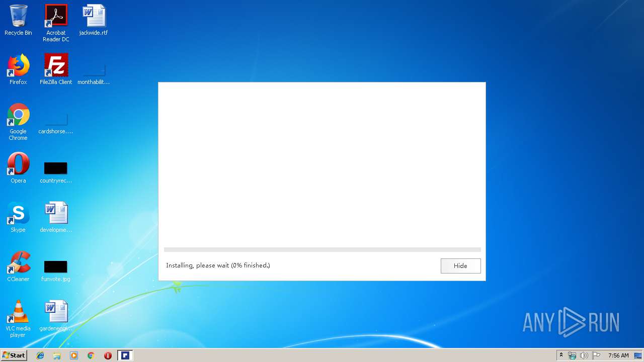
Task: Click the 'Installing, please wait' status text
Action: 218,265
